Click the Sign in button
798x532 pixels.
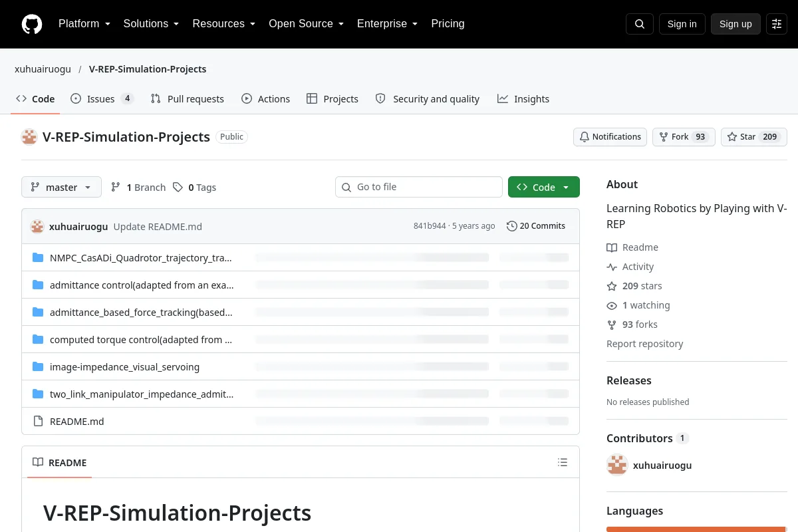(682, 24)
